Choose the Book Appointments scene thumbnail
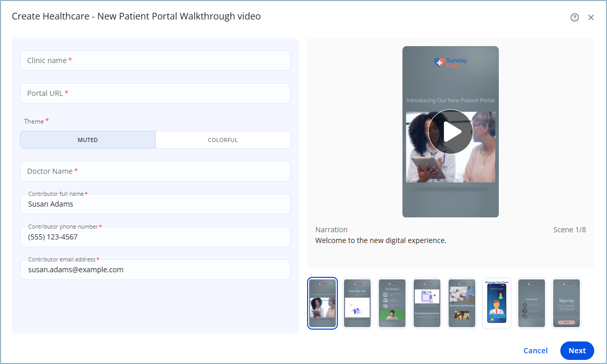This screenshot has width=607, height=364. coord(427,303)
